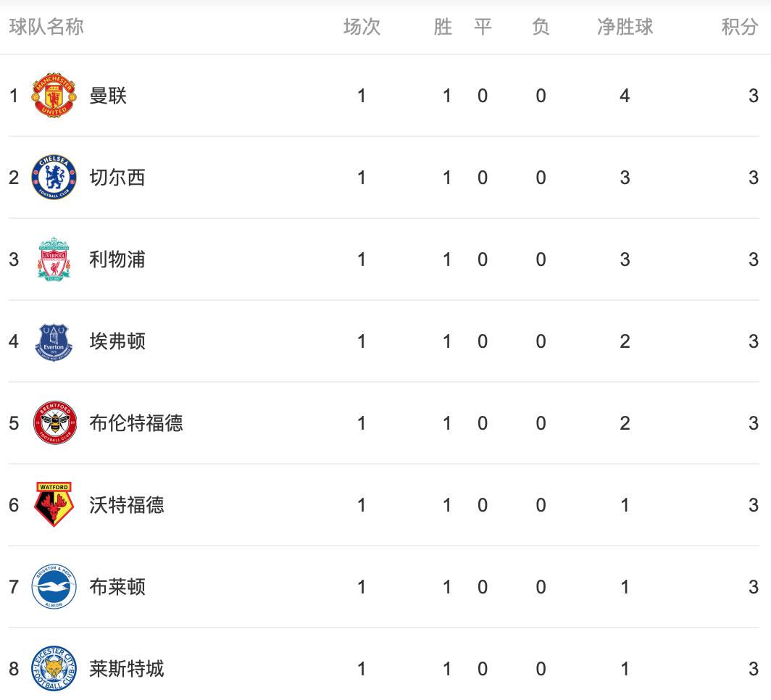The width and height of the screenshot is (771, 700).
Task: Click rank number 1 beside 曼联
Action: (13, 96)
